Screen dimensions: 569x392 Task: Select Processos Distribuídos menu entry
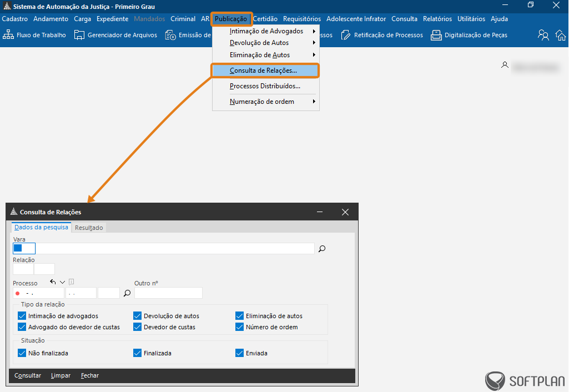[266, 86]
